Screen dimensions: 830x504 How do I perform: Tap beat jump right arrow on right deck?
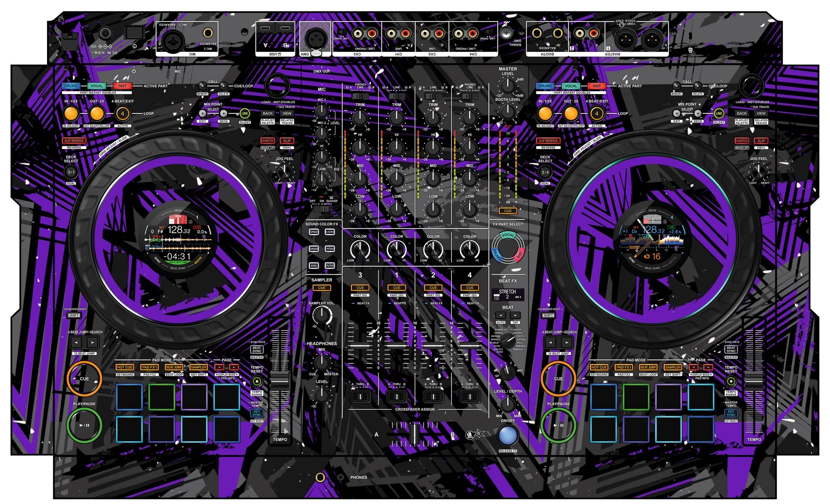point(567,343)
